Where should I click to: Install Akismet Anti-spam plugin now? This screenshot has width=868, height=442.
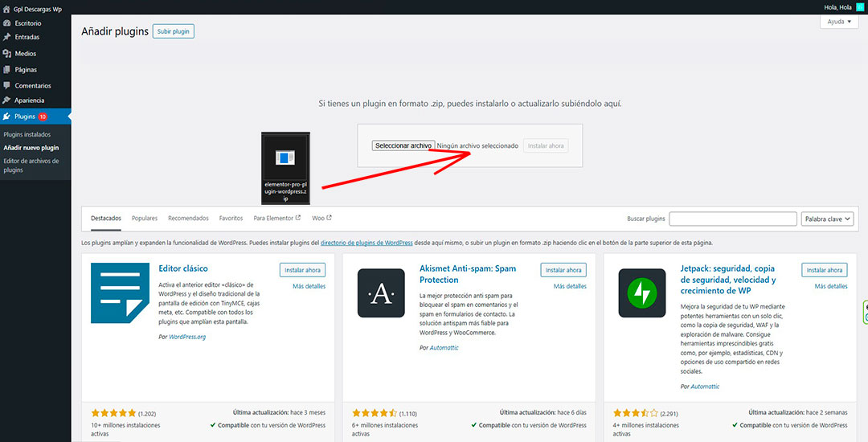(x=563, y=270)
